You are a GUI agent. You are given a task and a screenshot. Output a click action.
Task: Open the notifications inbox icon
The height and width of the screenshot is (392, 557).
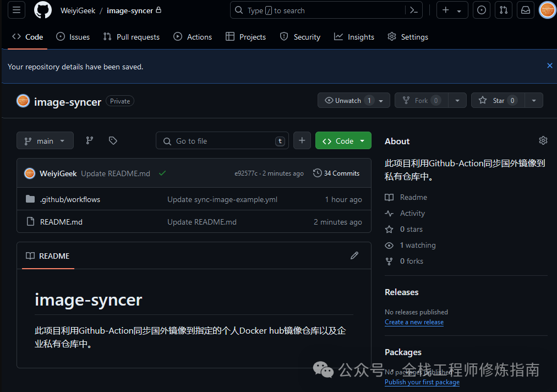pos(526,10)
